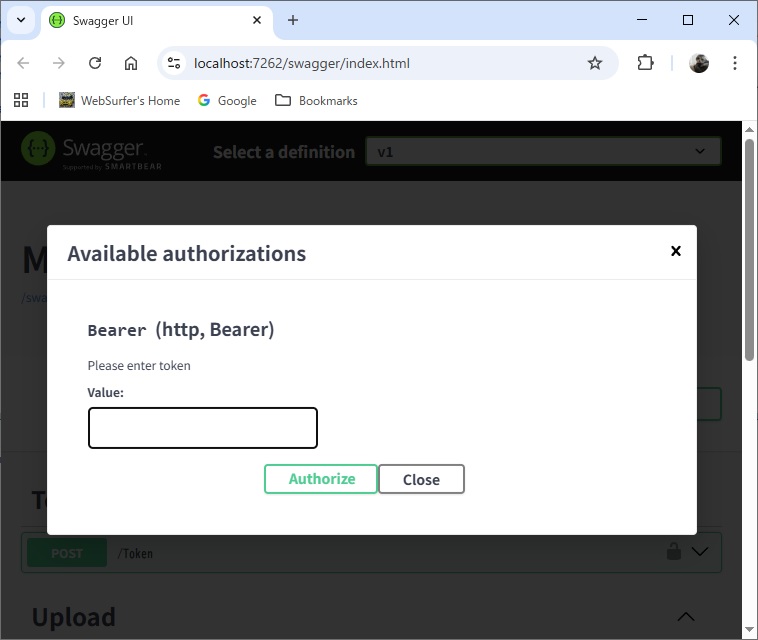The image size is (758, 640).
Task: Open the Select a definition v1 dropdown
Action: point(543,152)
